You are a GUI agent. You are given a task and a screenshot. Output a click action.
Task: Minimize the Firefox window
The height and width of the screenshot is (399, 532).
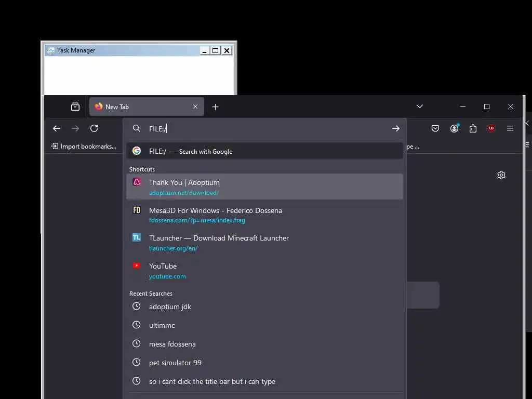click(463, 107)
